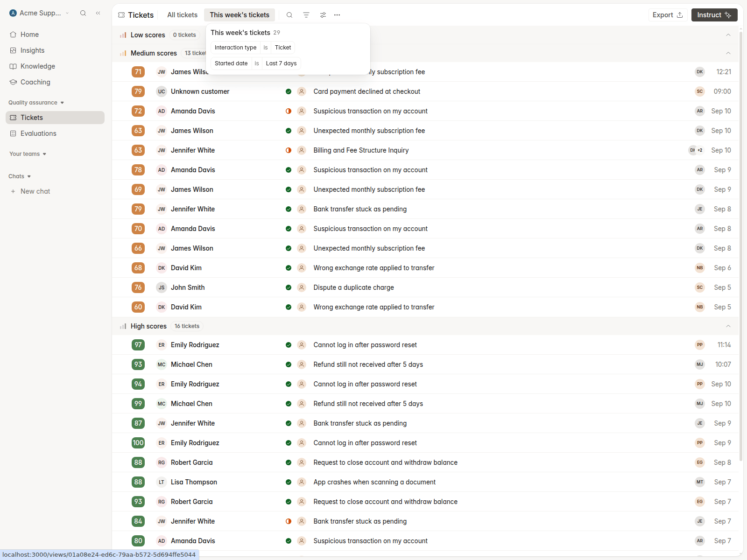The width and height of the screenshot is (747, 560).
Task: Click score badge 100 for Emily Rodriguez
Action: click(x=138, y=443)
